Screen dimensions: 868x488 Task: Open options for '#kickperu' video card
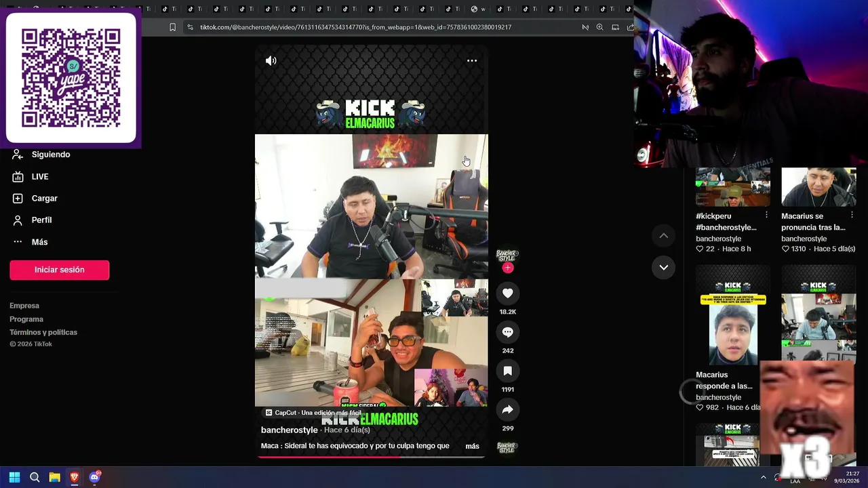pos(766,215)
